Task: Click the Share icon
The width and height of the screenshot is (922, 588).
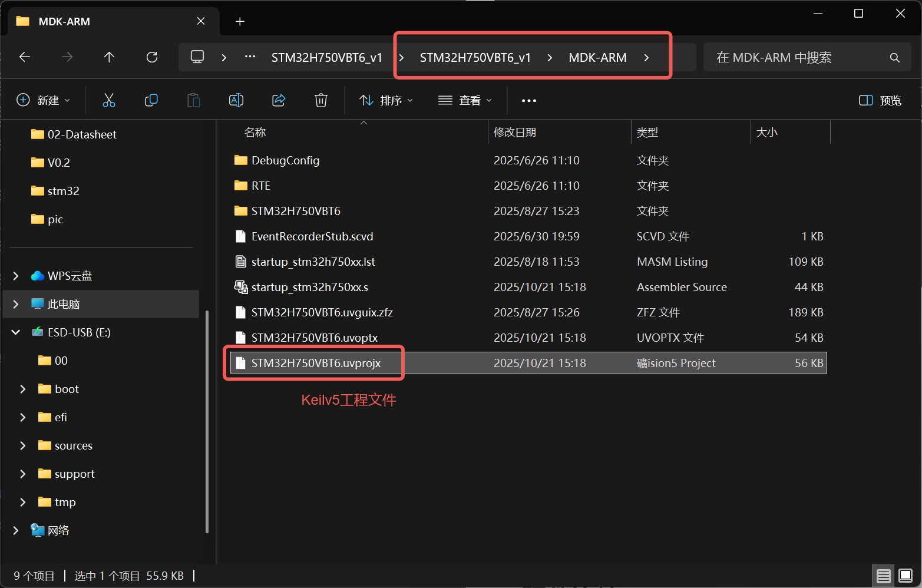Action: pos(279,100)
